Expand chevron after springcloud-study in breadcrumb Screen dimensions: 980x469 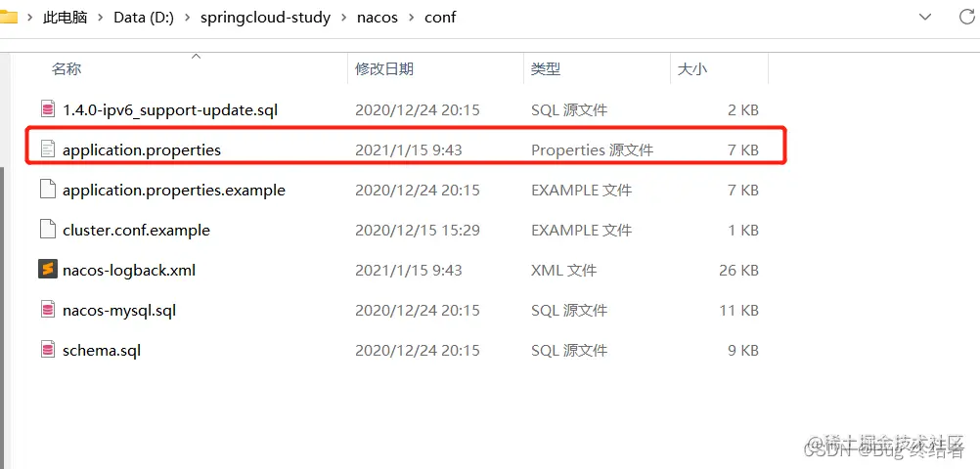pos(343,18)
